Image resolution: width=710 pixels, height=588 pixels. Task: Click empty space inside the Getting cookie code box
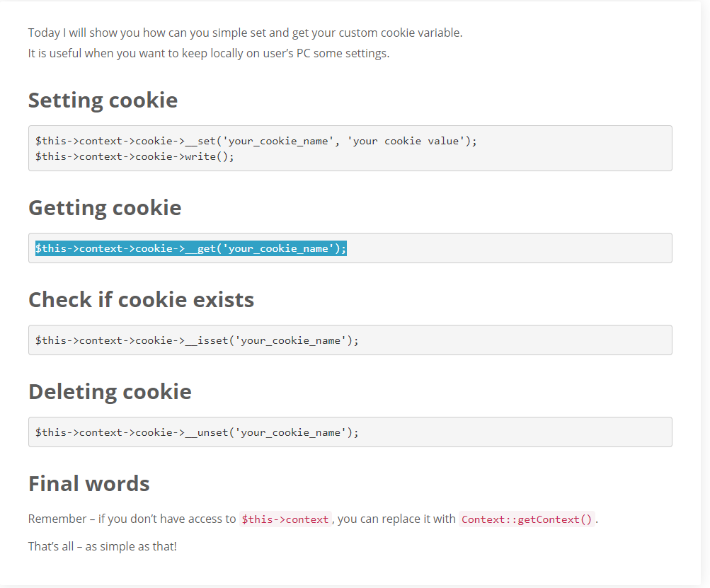tap(507, 248)
